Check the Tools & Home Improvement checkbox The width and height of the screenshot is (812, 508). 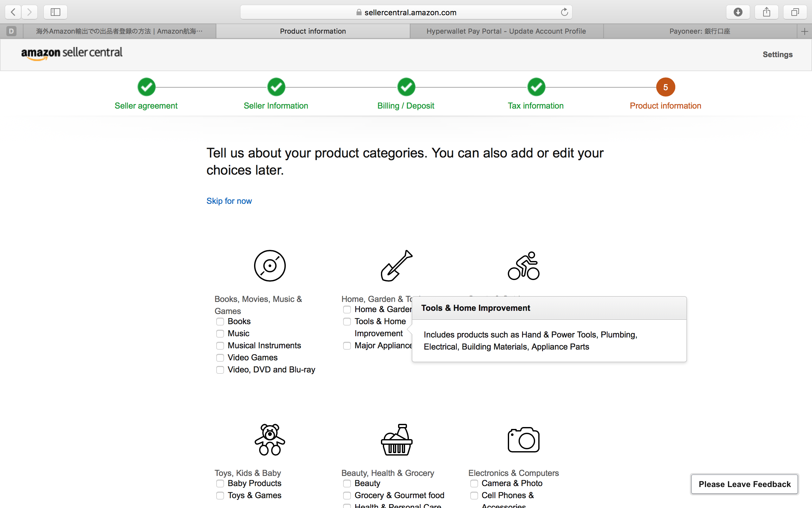347,322
